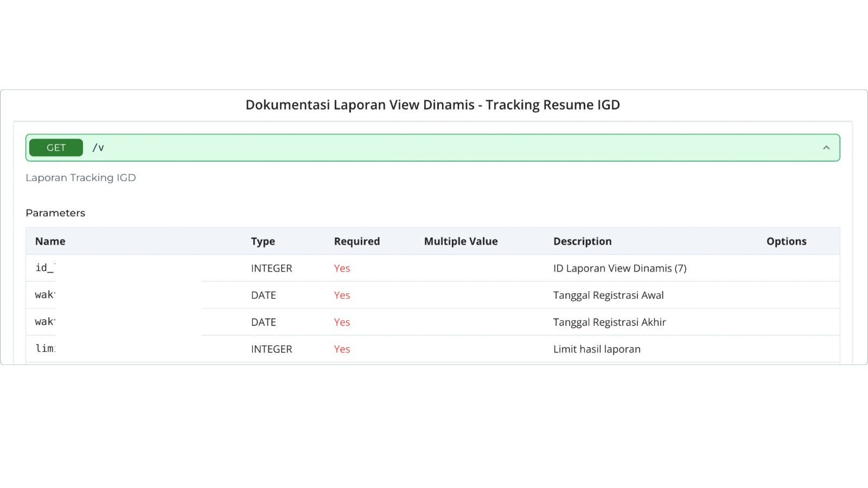Click the Multiple Value column header
868x488 pixels.
[461, 241]
